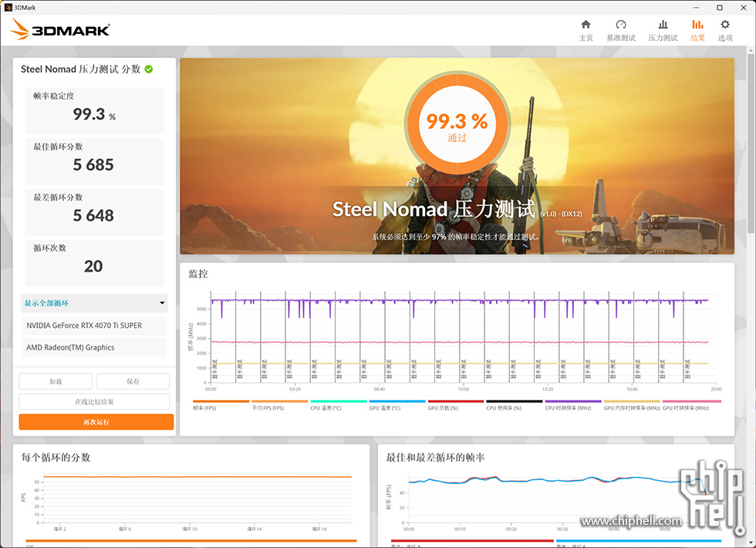Click the 监控 panel heading
756x548 pixels.
point(198,274)
